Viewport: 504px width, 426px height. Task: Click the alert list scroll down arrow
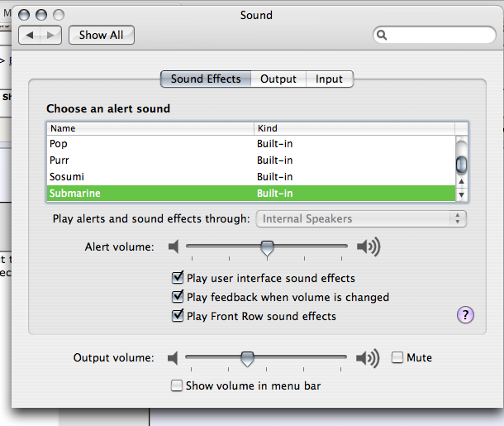[x=462, y=194]
